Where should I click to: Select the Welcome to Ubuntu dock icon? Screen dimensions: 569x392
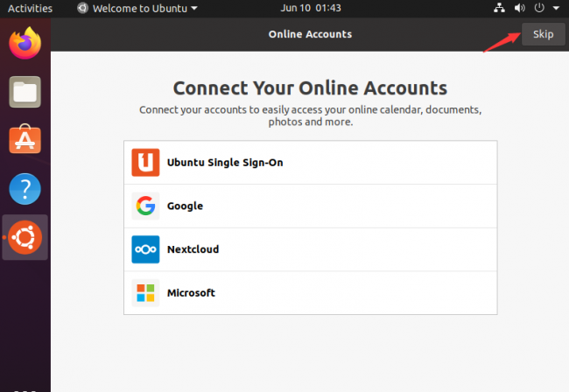click(x=25, y=237)
